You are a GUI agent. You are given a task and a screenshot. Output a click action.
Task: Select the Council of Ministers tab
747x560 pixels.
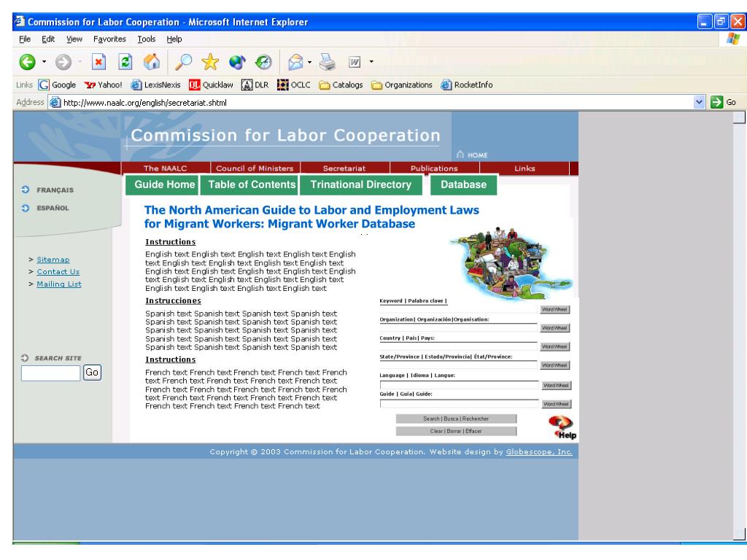click(x=255, y=168)
